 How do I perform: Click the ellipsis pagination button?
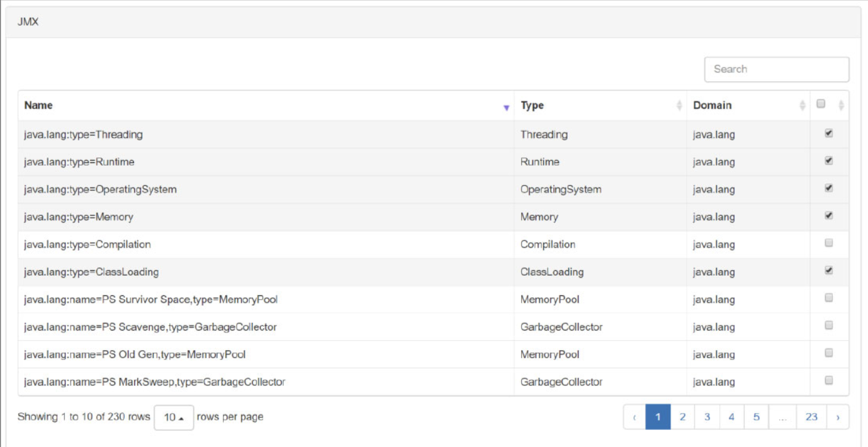pyautogui.click(x=782, y=417)
